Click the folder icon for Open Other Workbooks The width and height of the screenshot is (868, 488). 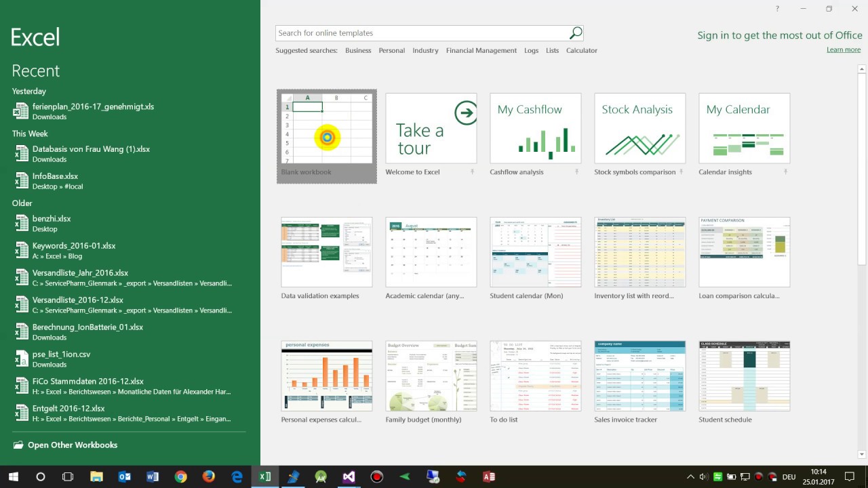click(18, 445)
